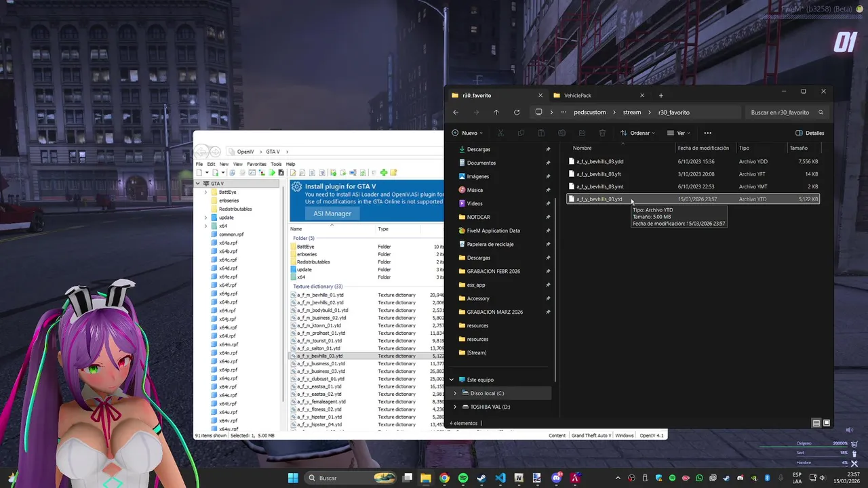Click the pedscustom breadcrumb in address bar
Viewport: 868px width, 488px height.
click(590, 113)
